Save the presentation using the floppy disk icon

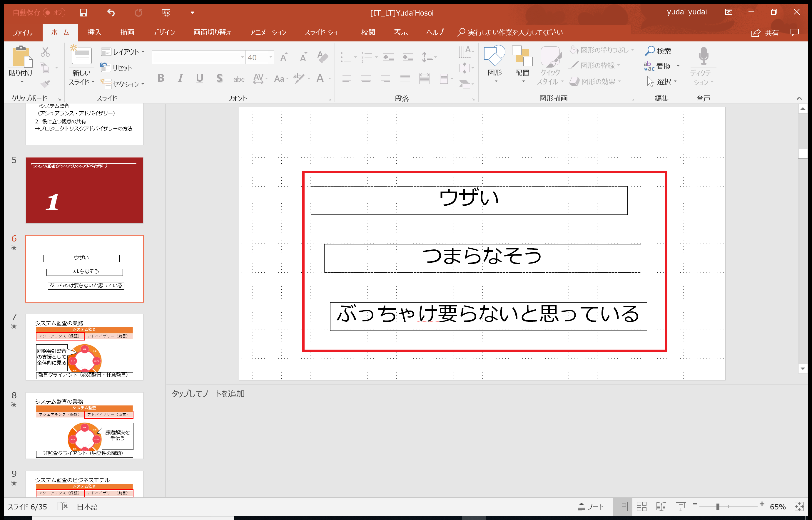83,13
